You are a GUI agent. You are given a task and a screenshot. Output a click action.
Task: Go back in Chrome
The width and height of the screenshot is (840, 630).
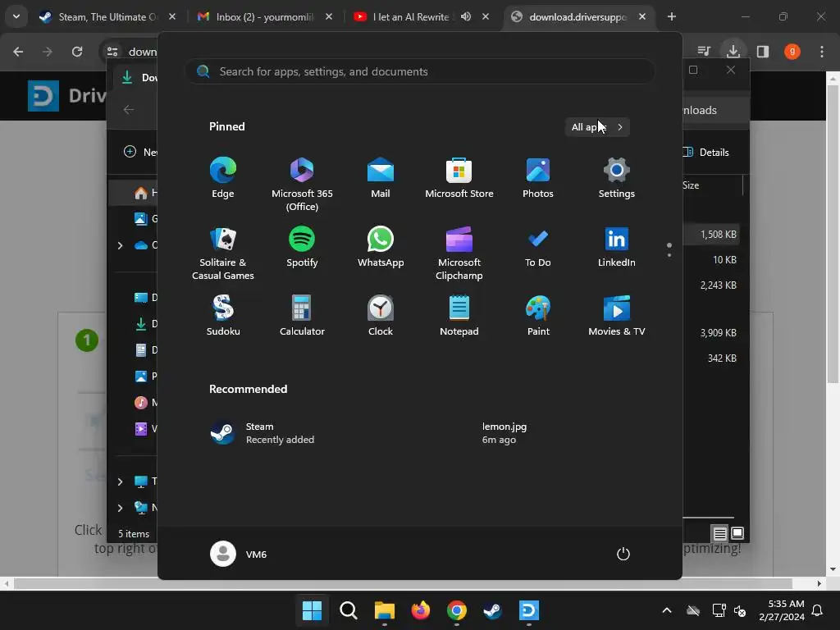tap(18, 52)
